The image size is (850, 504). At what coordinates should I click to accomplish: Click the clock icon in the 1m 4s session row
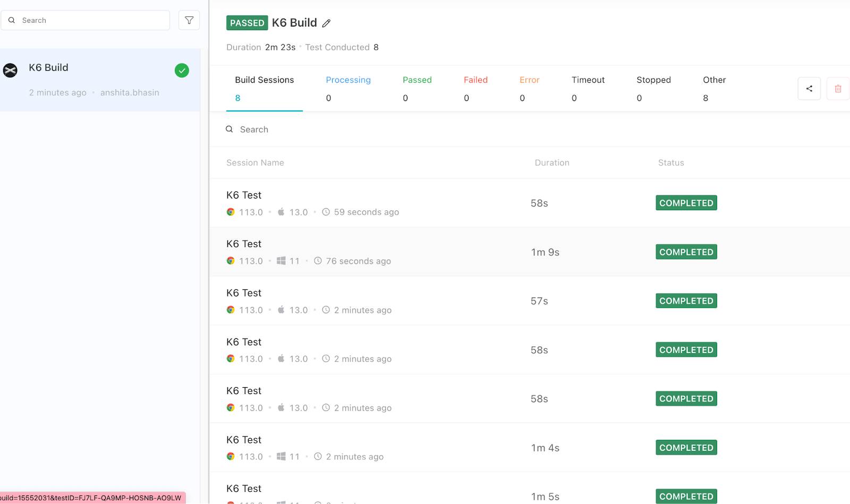click(x=318, y=456)
